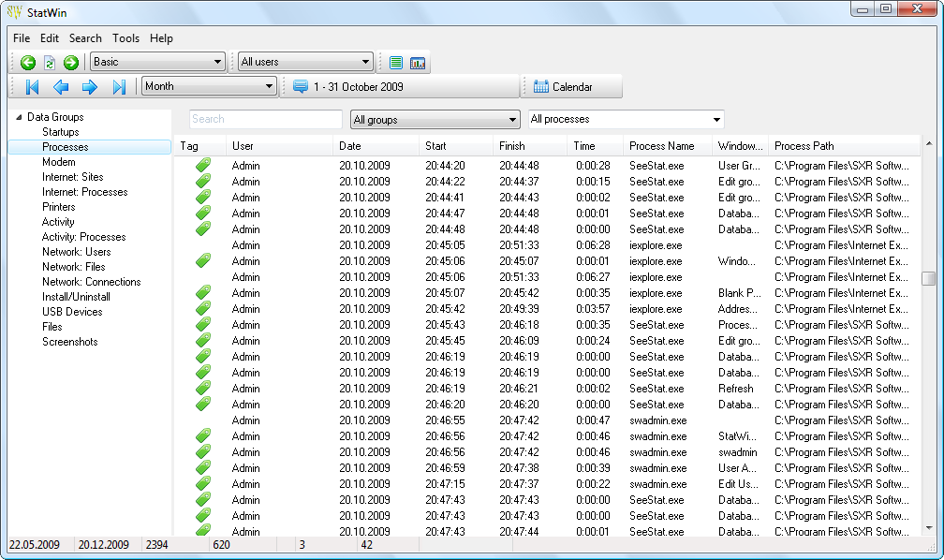Go to the previous period arrow
Screen dimensions: 944x560
(62, 86)
